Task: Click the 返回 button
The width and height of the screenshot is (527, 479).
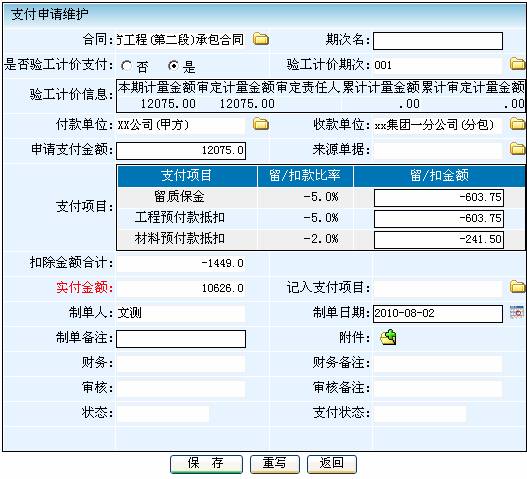Action: point(332,464)
